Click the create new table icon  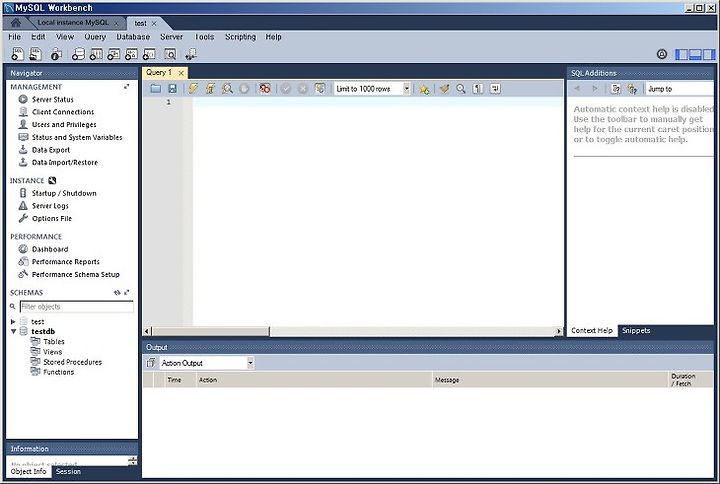[96, 54]
